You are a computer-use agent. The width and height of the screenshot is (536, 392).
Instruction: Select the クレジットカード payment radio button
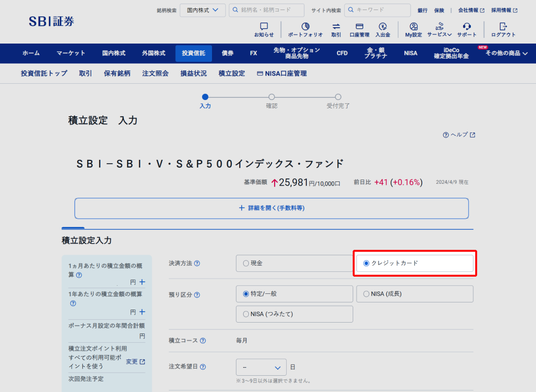tap(366, 264)
